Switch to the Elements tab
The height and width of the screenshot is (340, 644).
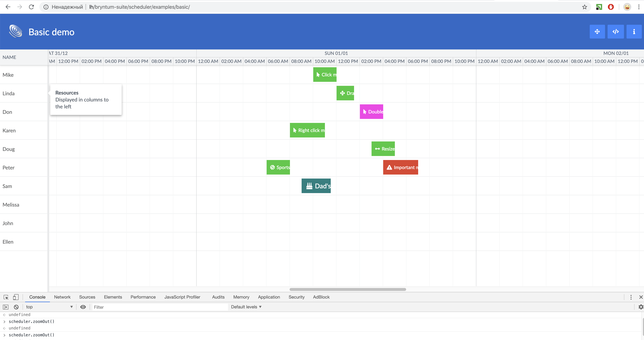[x=113, y=297]
